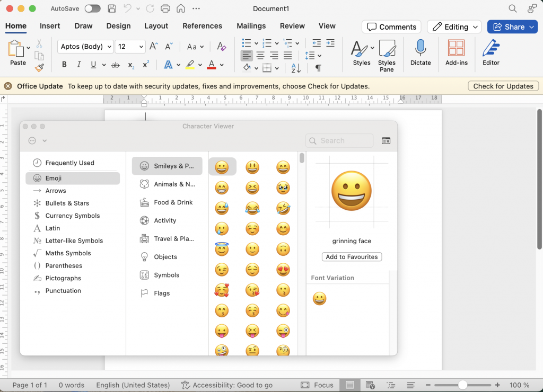This screenshot has height=392, width=543.
Task: Open the References ribbon tab
Action: 202,26
